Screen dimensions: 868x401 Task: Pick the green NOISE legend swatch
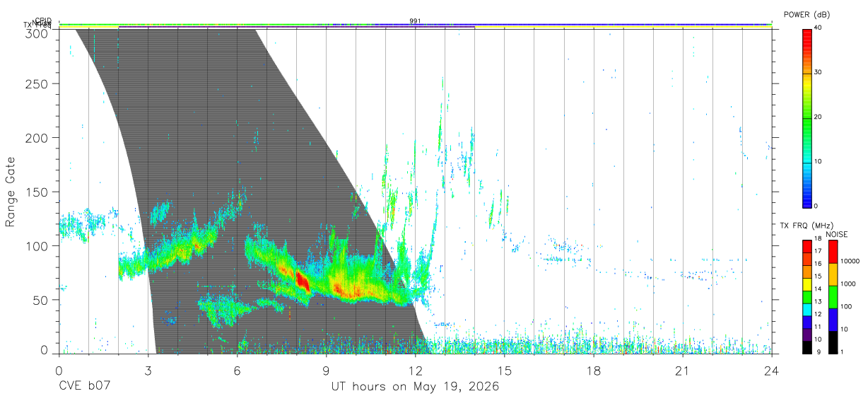pyautogui.click(x=833, y=297)
